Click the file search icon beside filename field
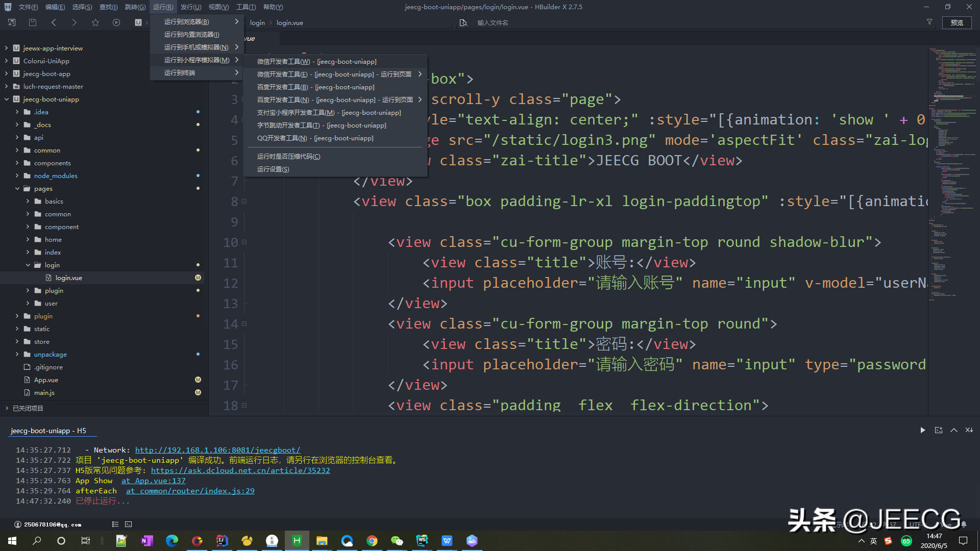980x551 pixels. (463, 23)
